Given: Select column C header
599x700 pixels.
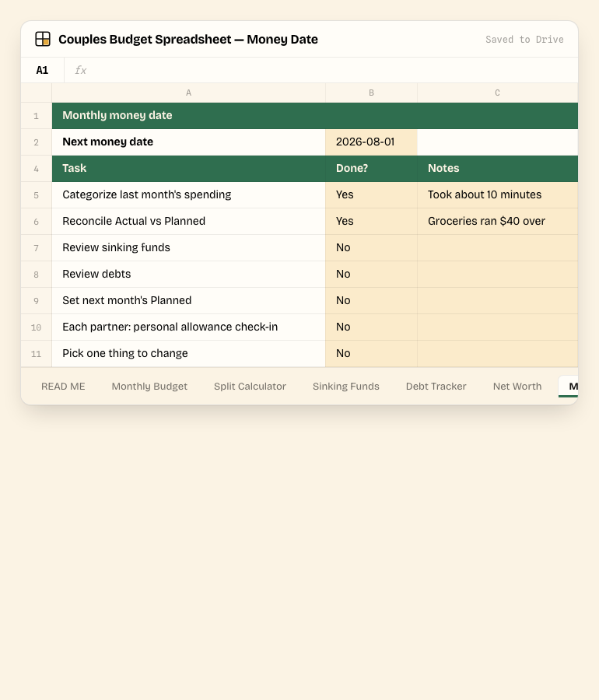Looking at the screenshot, I should coord(498,93).
